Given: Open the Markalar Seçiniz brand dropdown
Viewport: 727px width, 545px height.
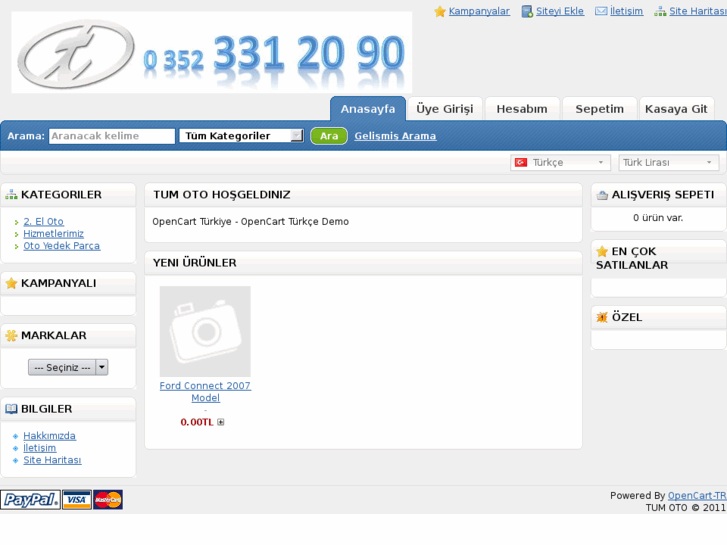Looking at the screenshot, I should 68,367.
